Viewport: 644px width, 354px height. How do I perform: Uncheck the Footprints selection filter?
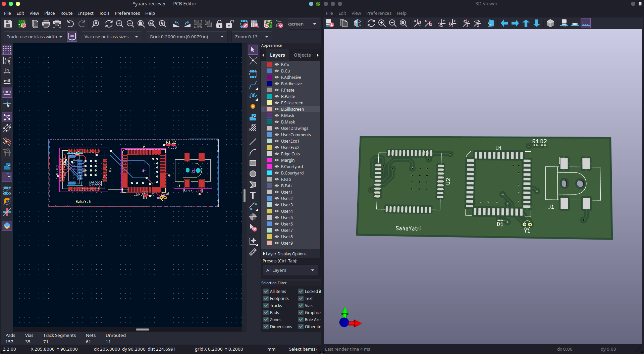point(266,298)
